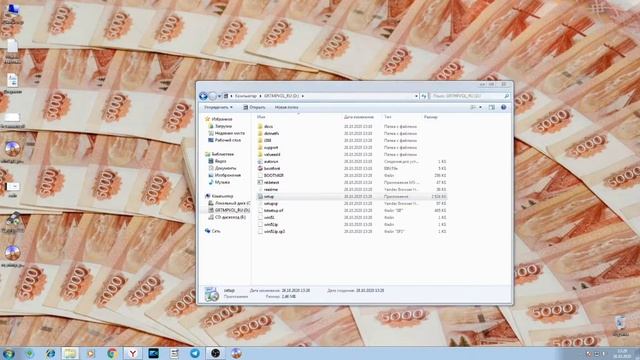Screen dimensions: 640x360
Task: Open Windows Media Player from taskbar
Action: tap(91, 353)
